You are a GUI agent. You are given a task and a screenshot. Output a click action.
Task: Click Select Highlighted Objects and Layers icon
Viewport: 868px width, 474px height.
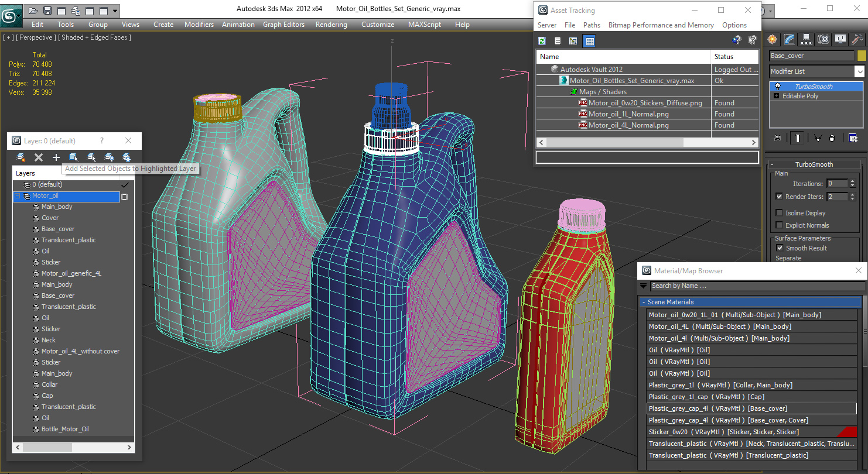click(74, 157)
